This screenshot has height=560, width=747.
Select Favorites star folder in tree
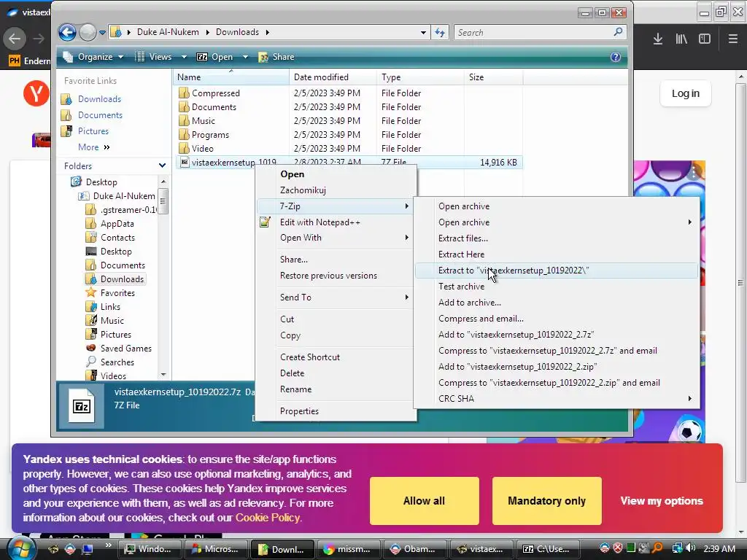coord(117,293)
